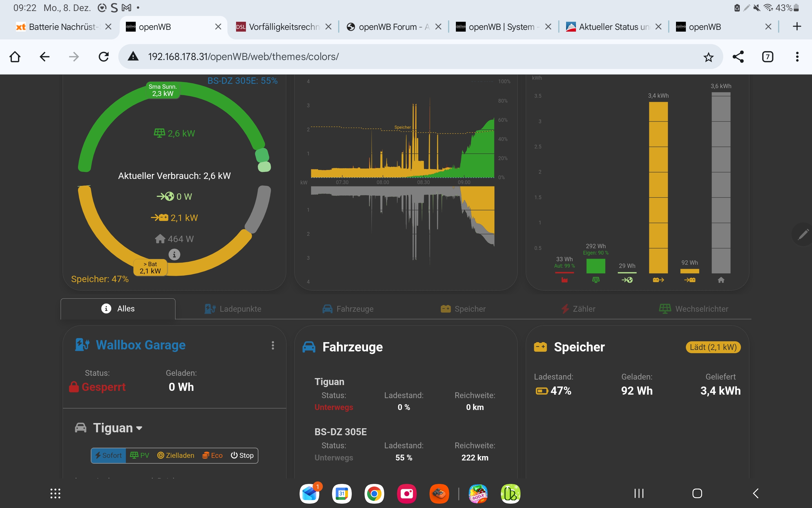Viewport: 812px width, 508px height.
Task: Select Sofort charge mode
Action: (108, 455)
